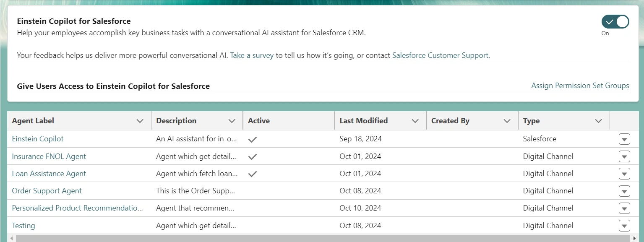Disable Einstein Copilot for Salesforce

tap(615, 21)
